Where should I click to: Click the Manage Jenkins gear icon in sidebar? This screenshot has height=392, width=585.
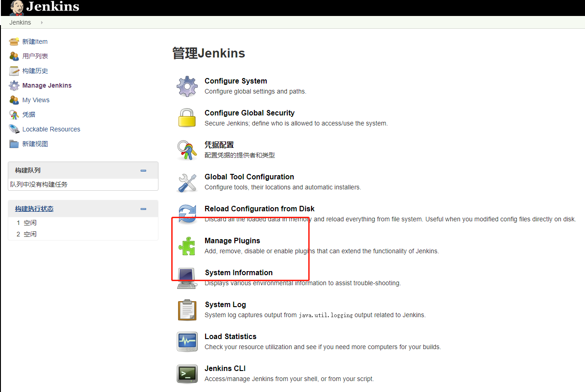point(14,85)
